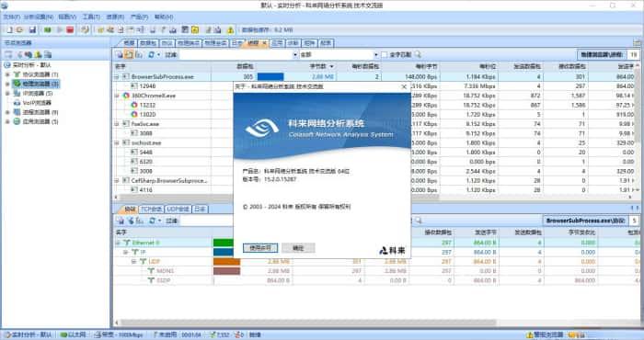This screenshot has width=644, height=340.
Task: Click the 360ChromeX.exe colorful browser icon
Action: click(126, 96)
